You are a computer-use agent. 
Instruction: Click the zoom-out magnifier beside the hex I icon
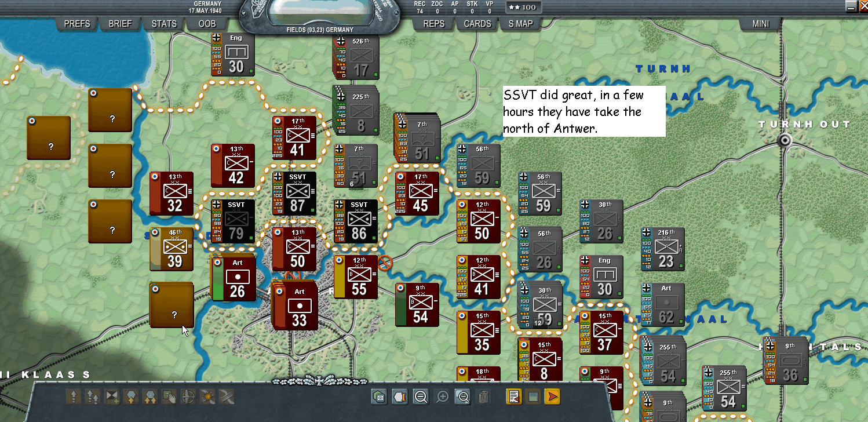tap(421, 397)
